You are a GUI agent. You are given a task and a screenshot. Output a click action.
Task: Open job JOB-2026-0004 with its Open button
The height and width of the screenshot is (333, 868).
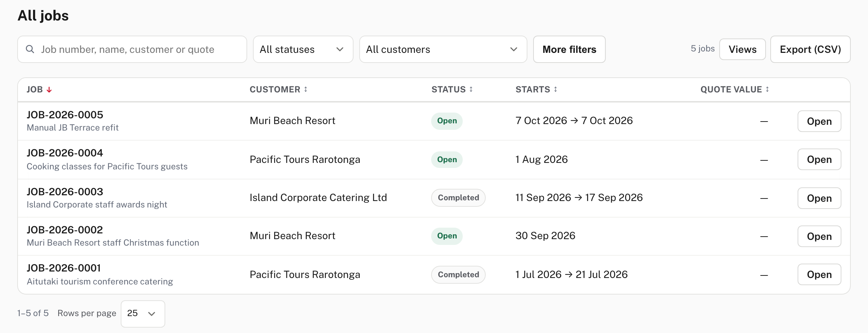click(x=819, y=159)
